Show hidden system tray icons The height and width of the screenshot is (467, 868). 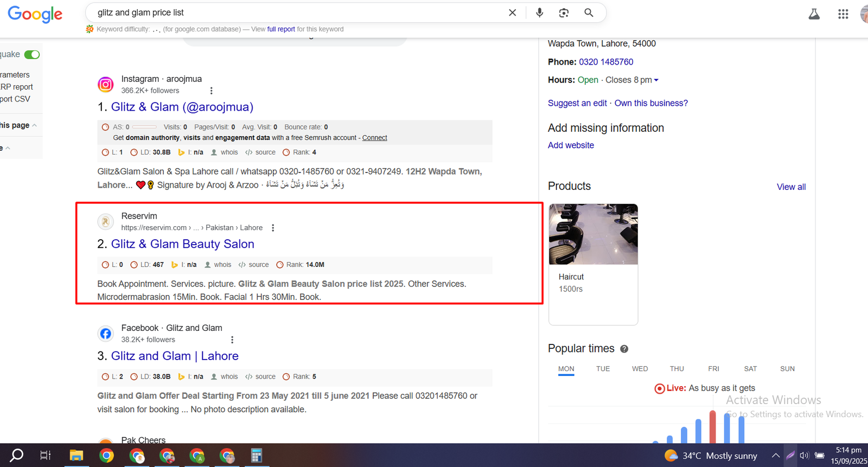[x=775, y=456]
